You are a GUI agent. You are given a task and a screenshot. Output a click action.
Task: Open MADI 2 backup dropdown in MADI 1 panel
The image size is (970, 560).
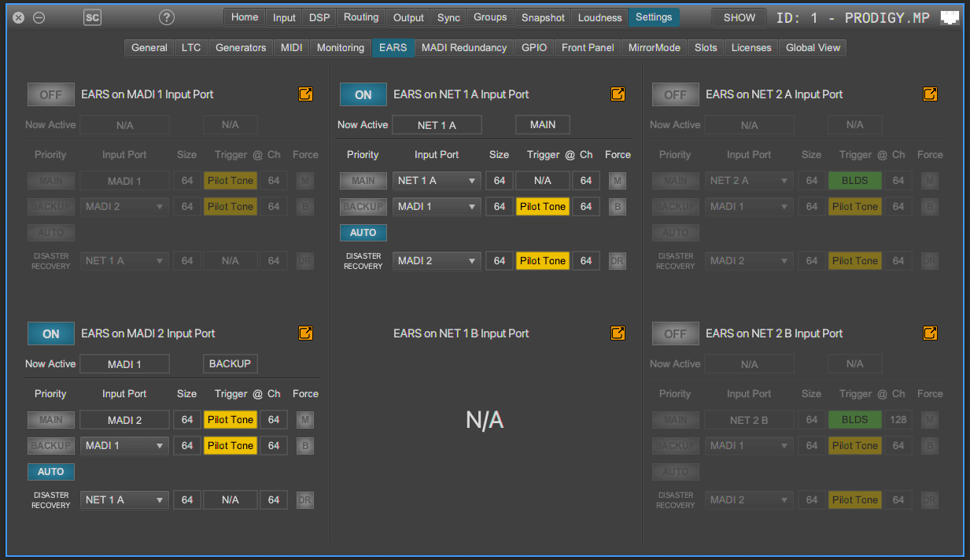[x=124, y=207]
